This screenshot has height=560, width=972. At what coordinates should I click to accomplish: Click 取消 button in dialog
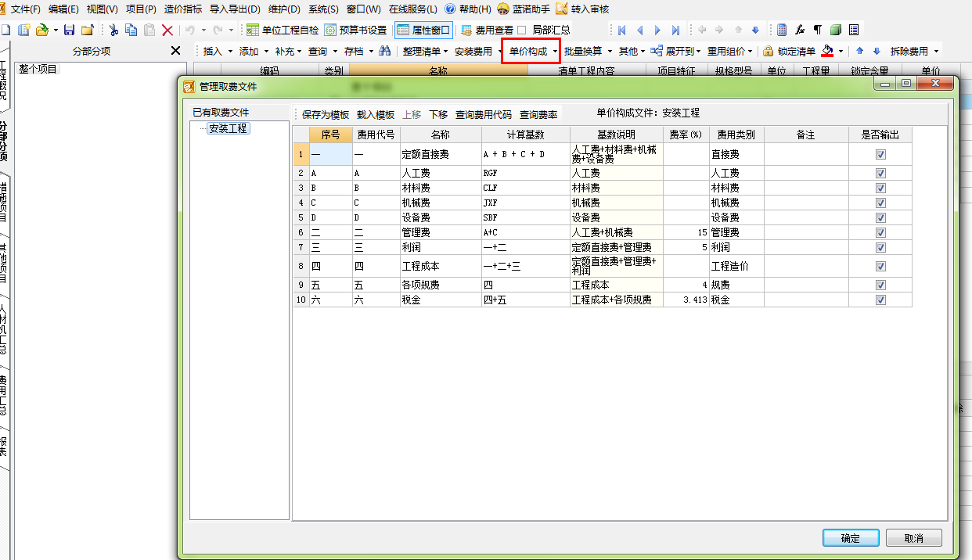point(913,538)
